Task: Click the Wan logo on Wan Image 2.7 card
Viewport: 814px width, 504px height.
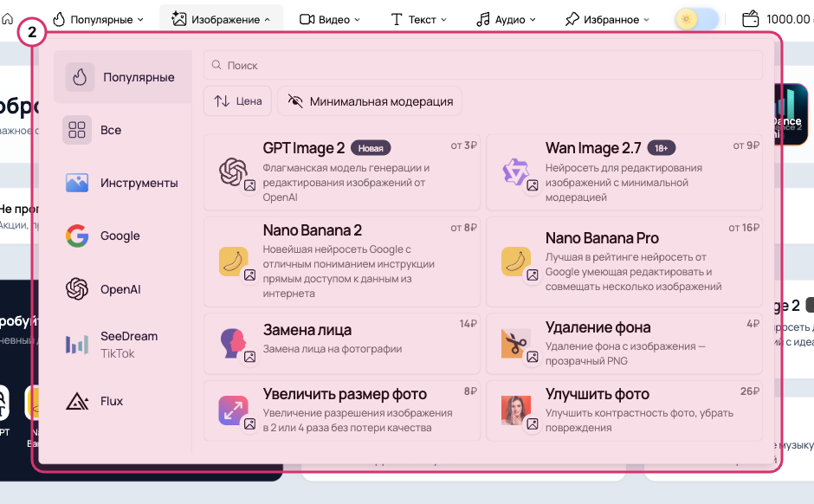Action: pyautogui.click(x=515, y=171)
